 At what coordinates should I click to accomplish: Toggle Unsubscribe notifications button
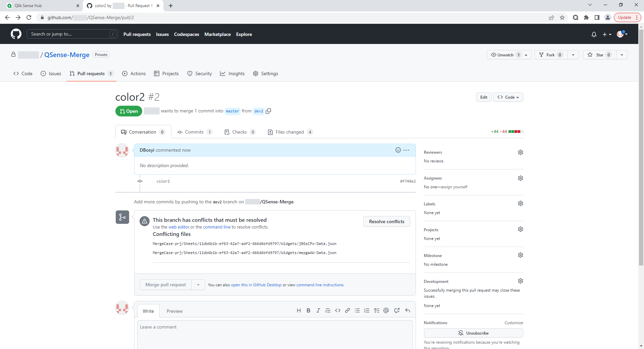click(473, 333)
